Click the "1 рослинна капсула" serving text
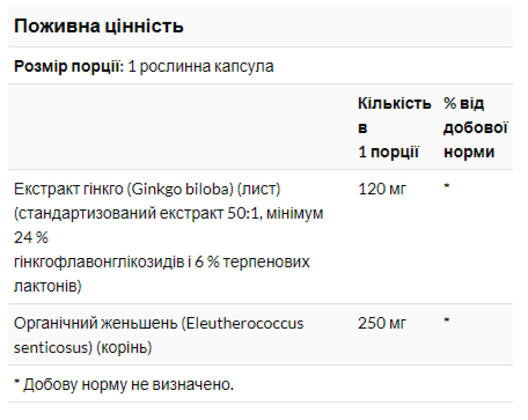528x420 pixels. pyautogui.click(x=201, y=67)
